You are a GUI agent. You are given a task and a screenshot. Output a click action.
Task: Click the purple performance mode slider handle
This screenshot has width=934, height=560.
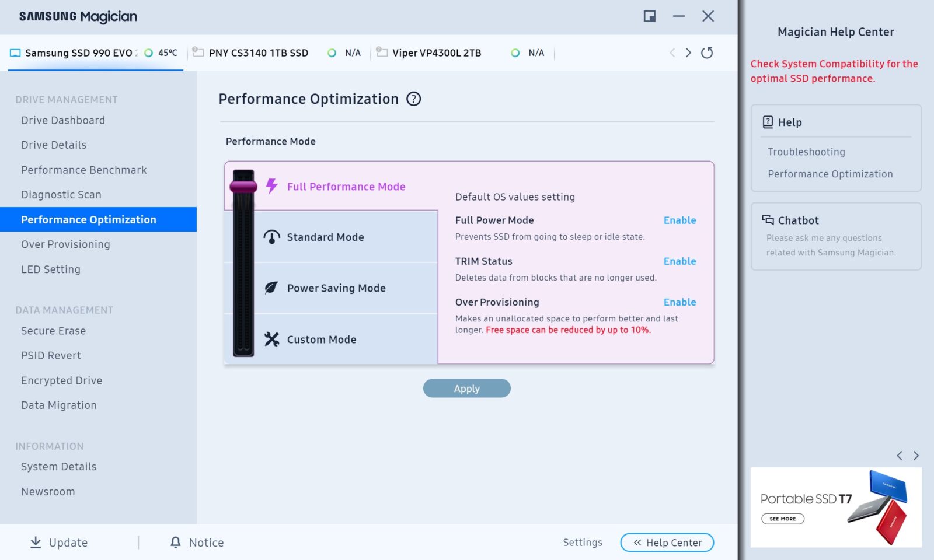click(243, 187)
